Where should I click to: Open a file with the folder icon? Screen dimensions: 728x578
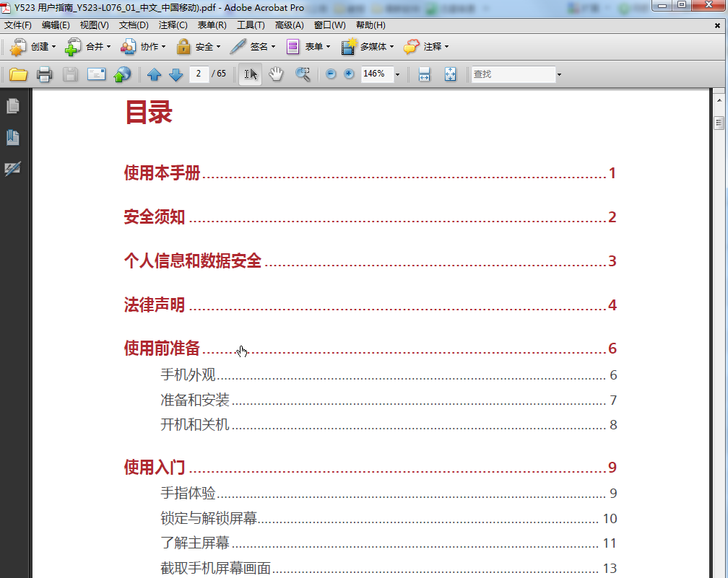click(x=18, y=74)
